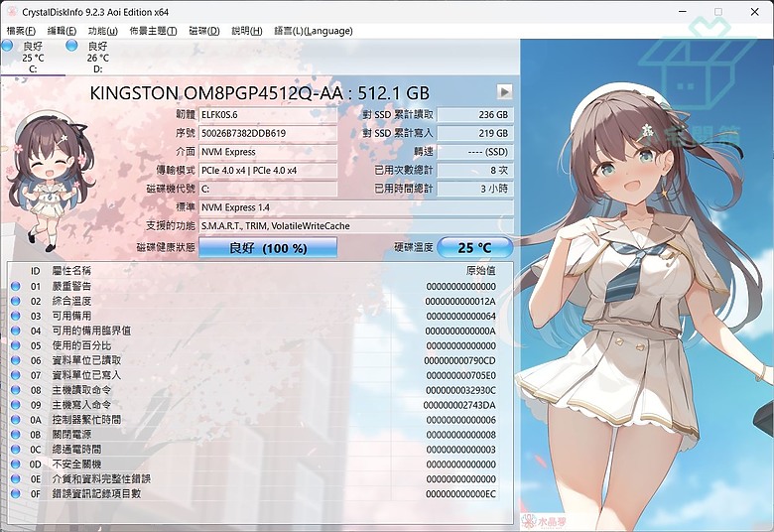Screen dimensions: 774x532
Task: Select the attribute name 綜合溫度
Action: (x=71, y=301)
